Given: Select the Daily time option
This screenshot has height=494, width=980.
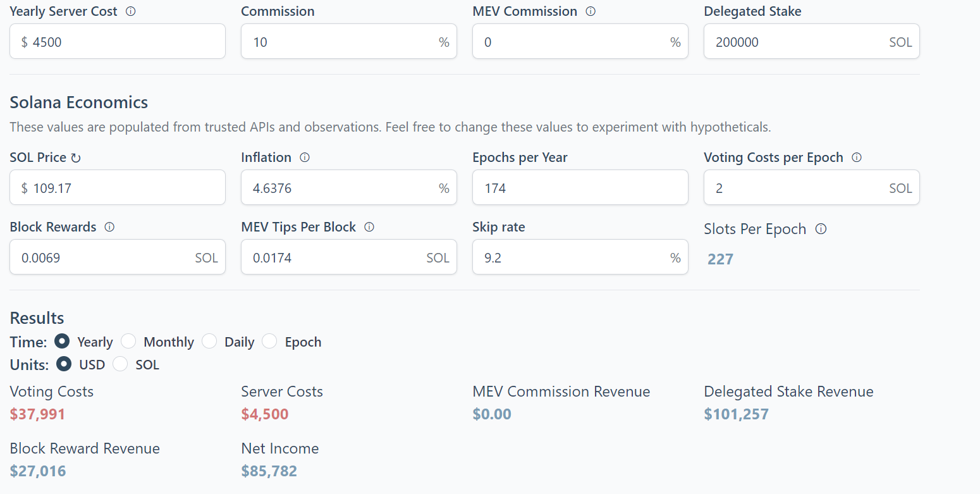Looking at the screenshot, I should tap(209, 342).
